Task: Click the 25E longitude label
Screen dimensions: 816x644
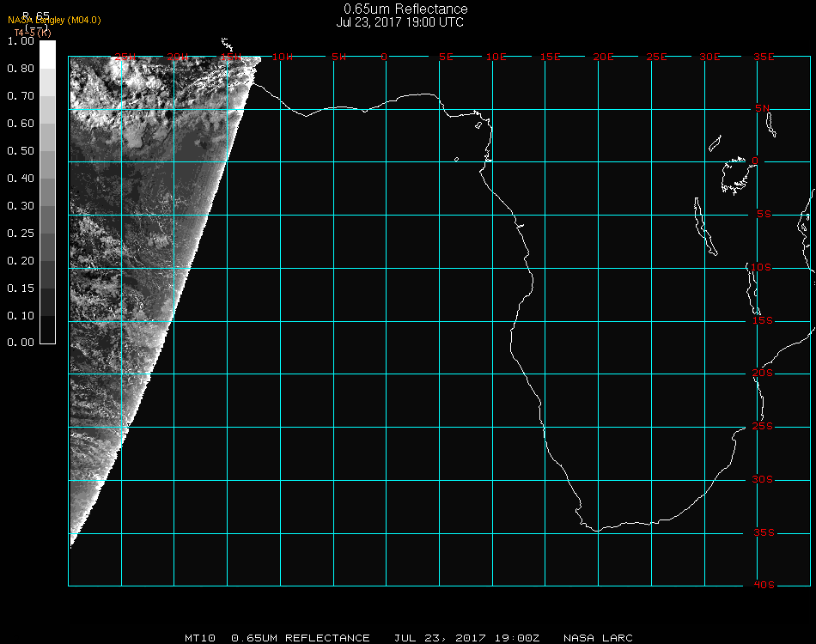Action: pos(657,57)
